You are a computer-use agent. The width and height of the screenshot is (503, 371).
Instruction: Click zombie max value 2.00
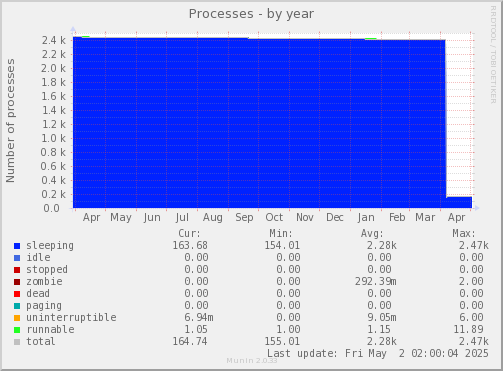(x=471, y=281)
